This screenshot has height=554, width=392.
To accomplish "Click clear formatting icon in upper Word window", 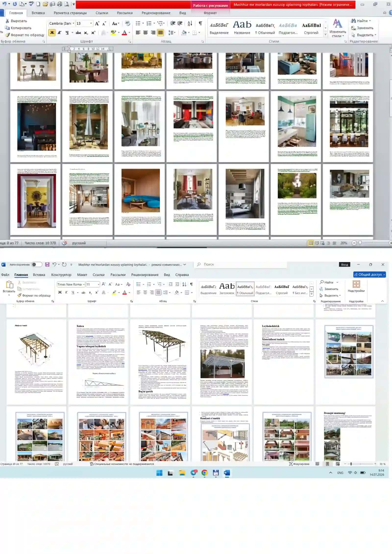I will (127, 24).
